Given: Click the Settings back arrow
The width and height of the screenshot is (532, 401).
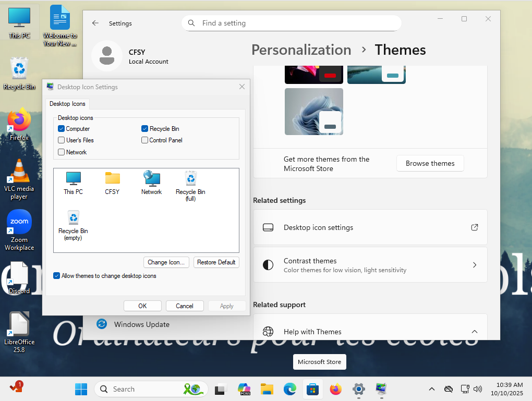Looking at the screenshot, I should 95,23.
